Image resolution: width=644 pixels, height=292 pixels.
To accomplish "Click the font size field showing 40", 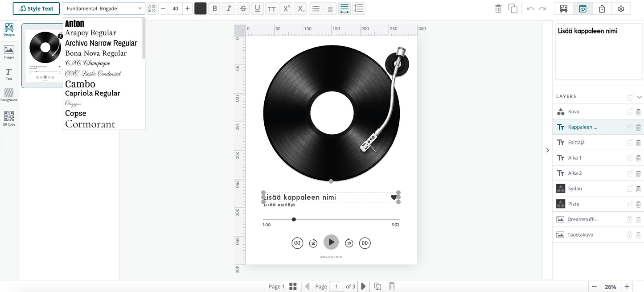I will pyautogui.click(x=175, y=8).
